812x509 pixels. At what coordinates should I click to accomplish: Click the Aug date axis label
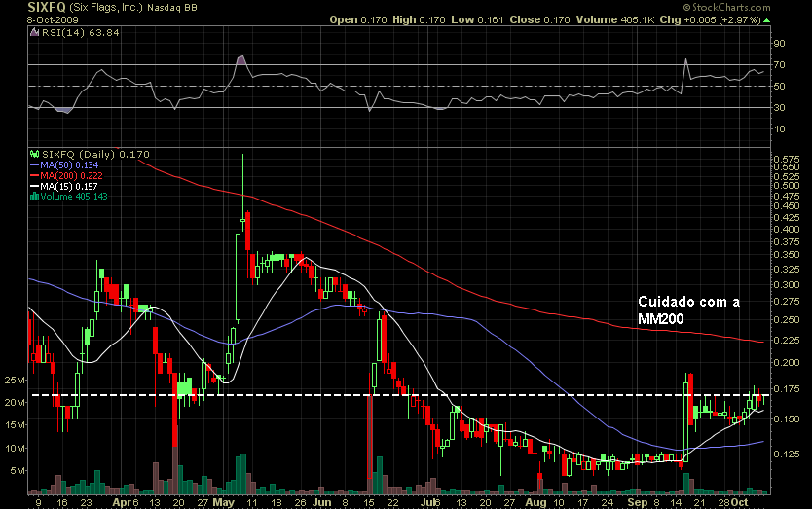point(535,502)
